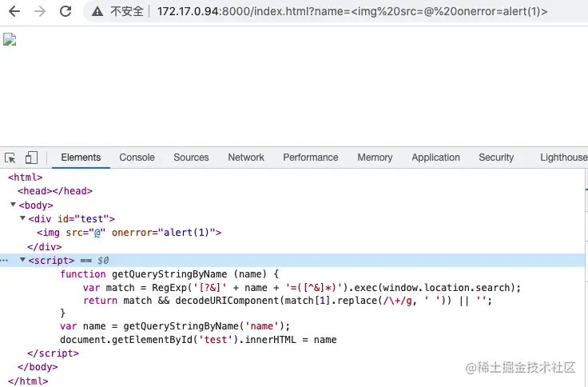This screenshot has width=588, height=387.
Task: Select the <head></head> node
Action: click(55, 191)
